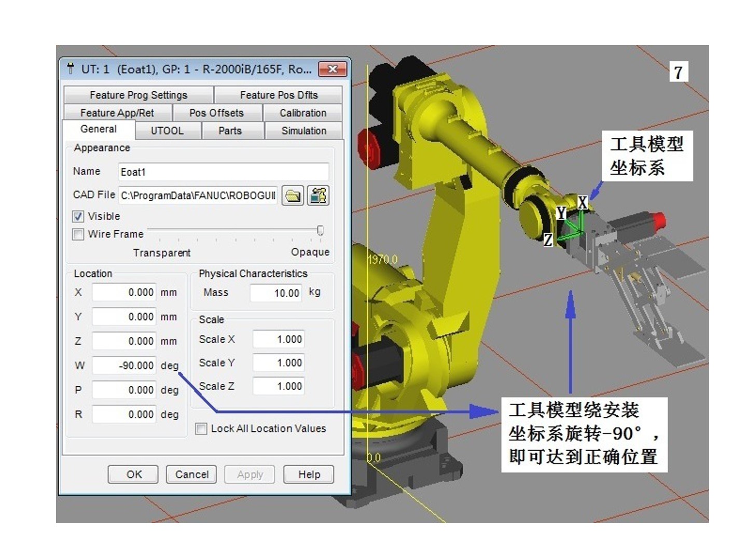Click the 1970.0 dimension label in the 3D view
This screenshot has width=747, height=560.
point(383,259)
